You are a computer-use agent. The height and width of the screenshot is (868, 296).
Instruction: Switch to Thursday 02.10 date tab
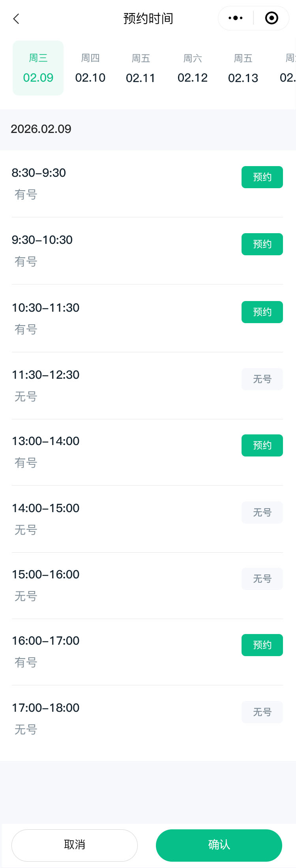tap(90, 68)
